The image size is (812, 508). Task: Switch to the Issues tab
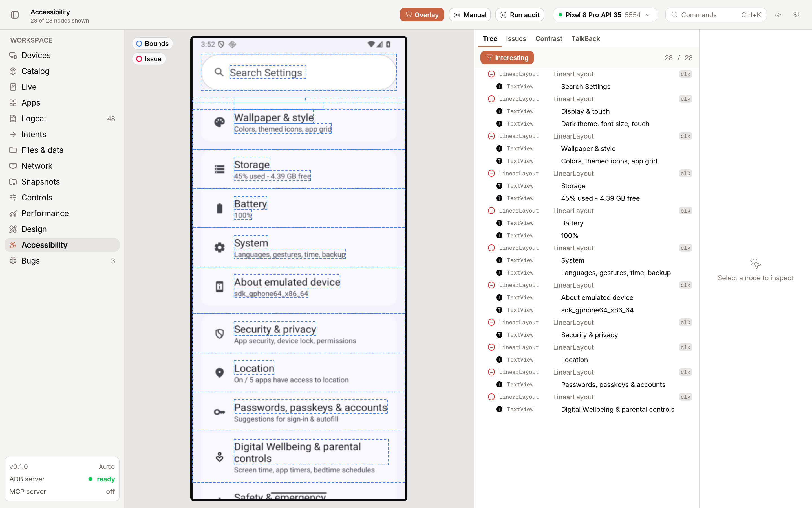(x=516, y=39)
